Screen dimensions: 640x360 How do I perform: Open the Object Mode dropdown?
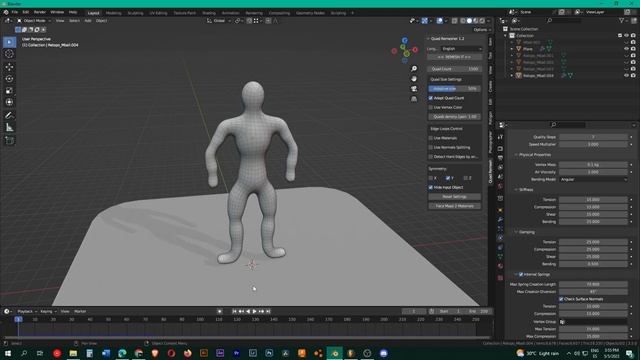coord(34,20)
